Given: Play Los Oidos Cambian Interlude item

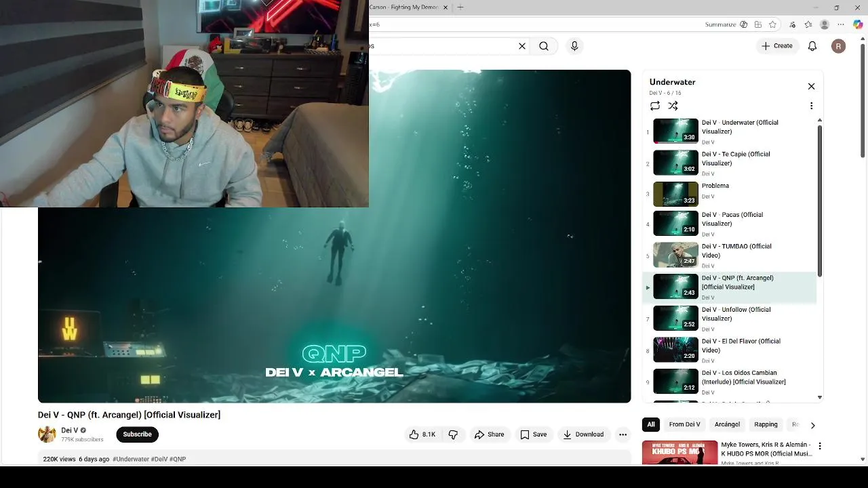Looking at the screenshot, I should click(729, 382).
